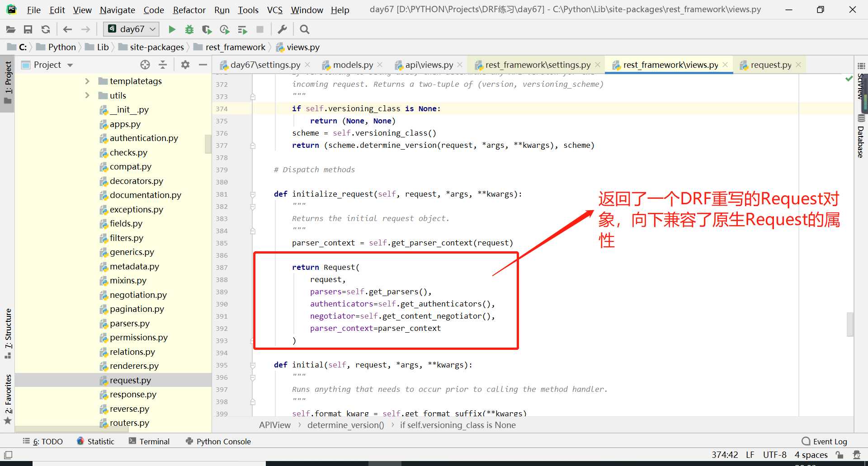Click the APIView breadcrumb below the editor
The width and height of the screenshot is (868, 466).
[x=275, y=425]
